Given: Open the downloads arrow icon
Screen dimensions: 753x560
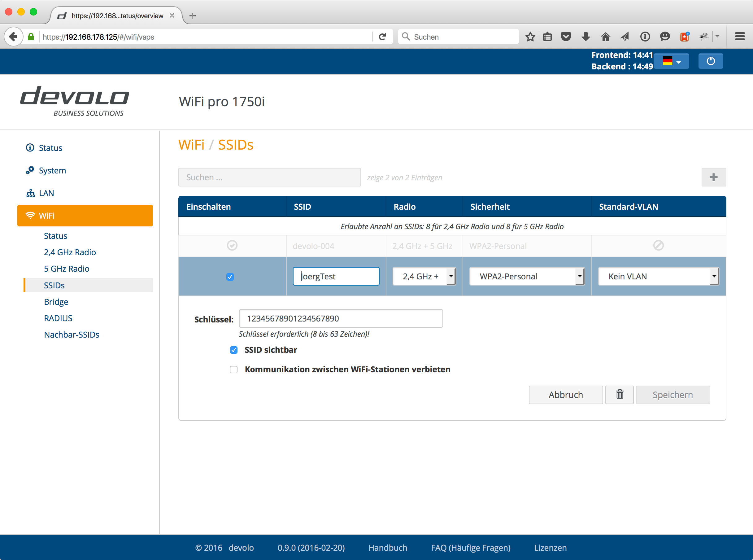Looking at the screenshot, I should [585, 37].
